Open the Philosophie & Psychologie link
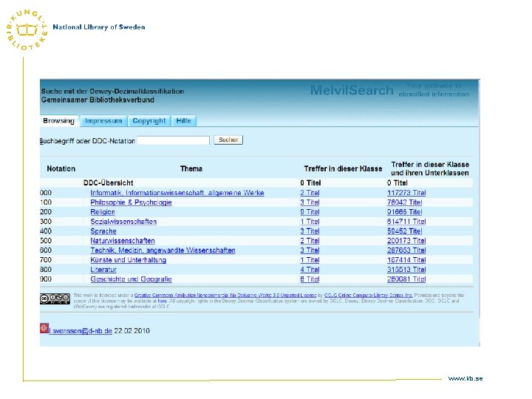Image resolution: width=532 pixels, height=399 pixels. click(x=131, y=202)
